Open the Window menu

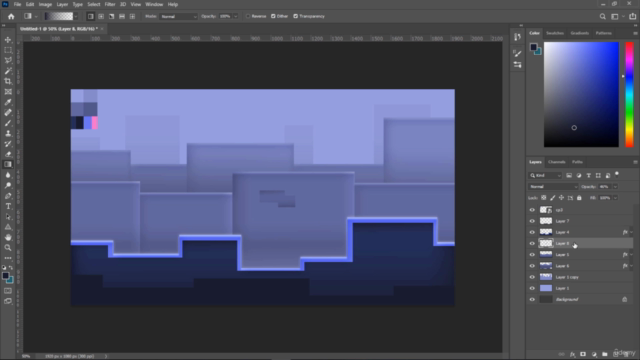(x=154, y=4)
